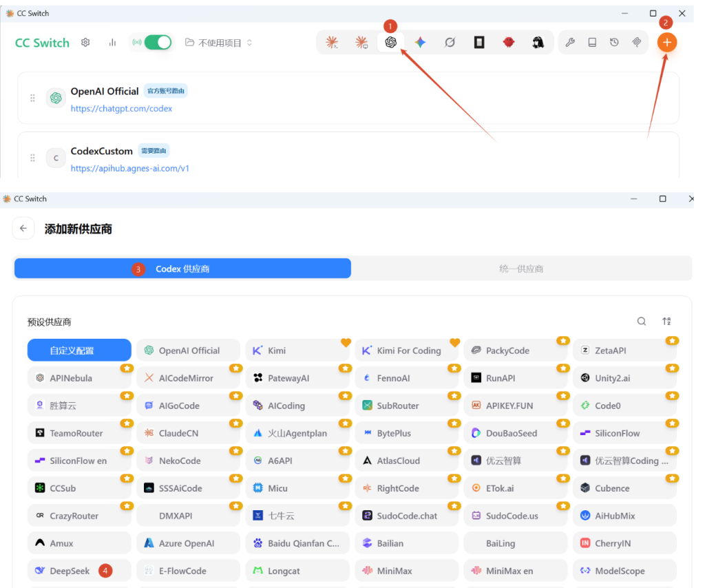This screenshot has width=705, height=588.
Task: Choose the CCSub preset
Action: click(79, 487)
